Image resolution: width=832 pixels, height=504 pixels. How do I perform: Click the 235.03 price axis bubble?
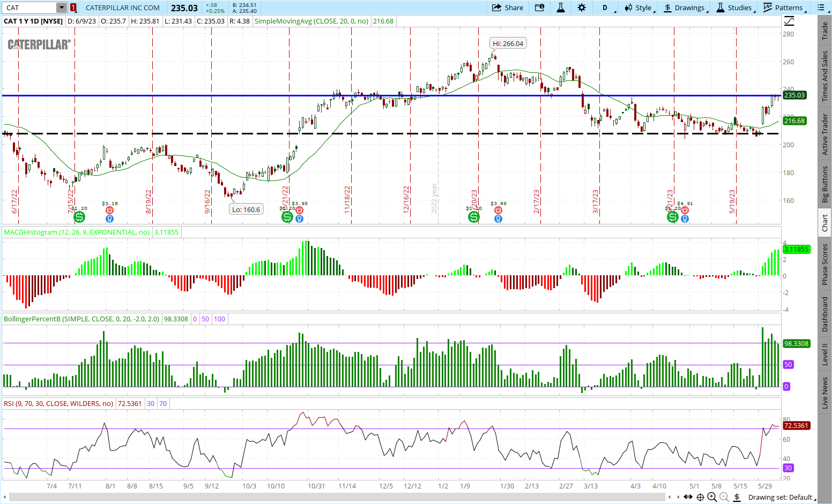coord(794,95)
